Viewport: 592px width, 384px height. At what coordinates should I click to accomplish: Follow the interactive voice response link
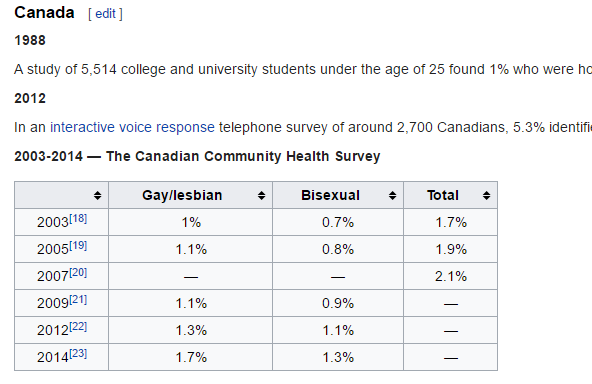tap(132, 127)
